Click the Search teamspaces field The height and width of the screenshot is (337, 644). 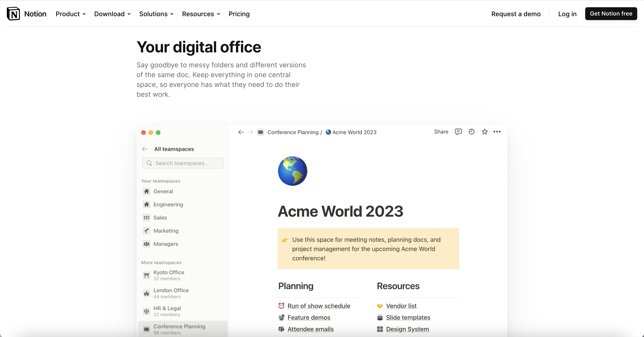point(183,163)
